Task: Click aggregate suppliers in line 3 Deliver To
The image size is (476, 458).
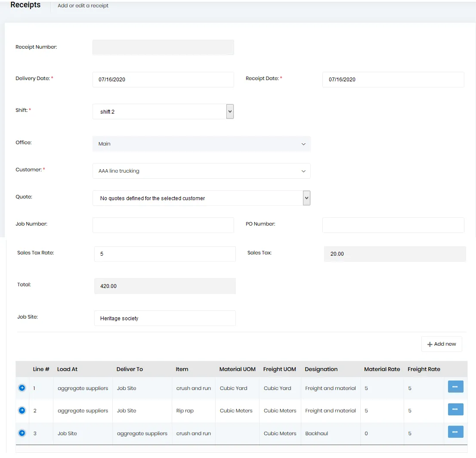Action: [x=142, y=434]
